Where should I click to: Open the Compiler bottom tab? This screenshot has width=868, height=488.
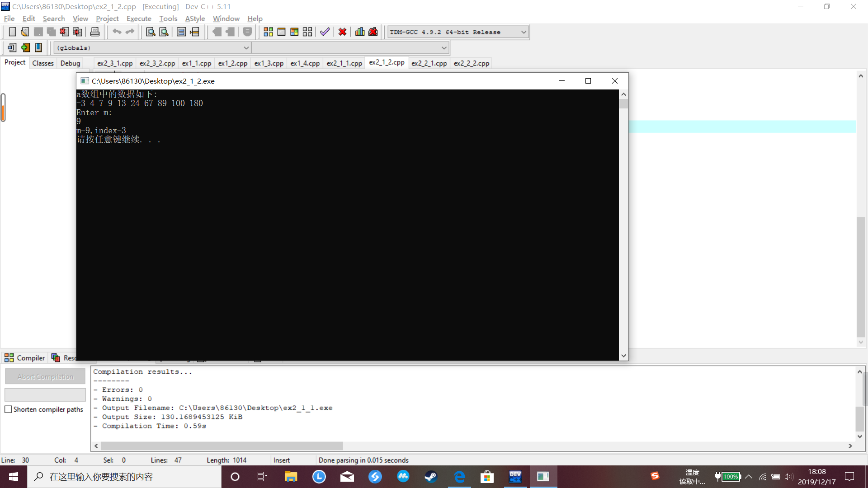[x=25, y=358]
